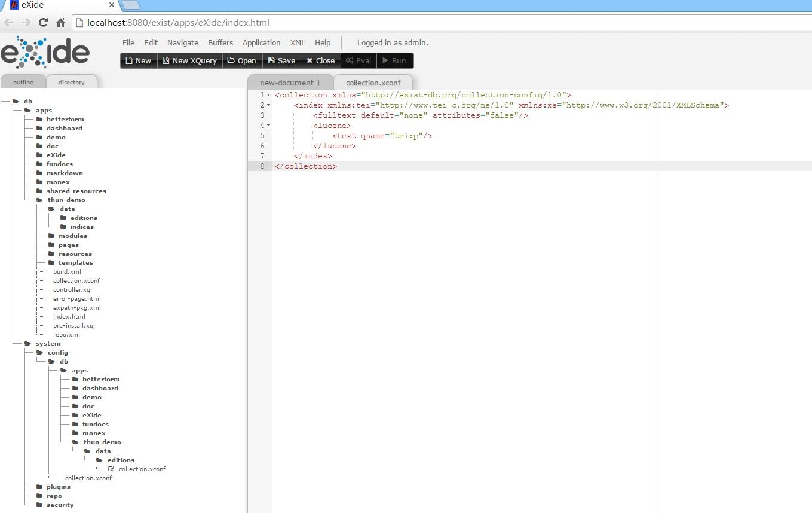Click folder icon of modules

[x=51, y=236]
